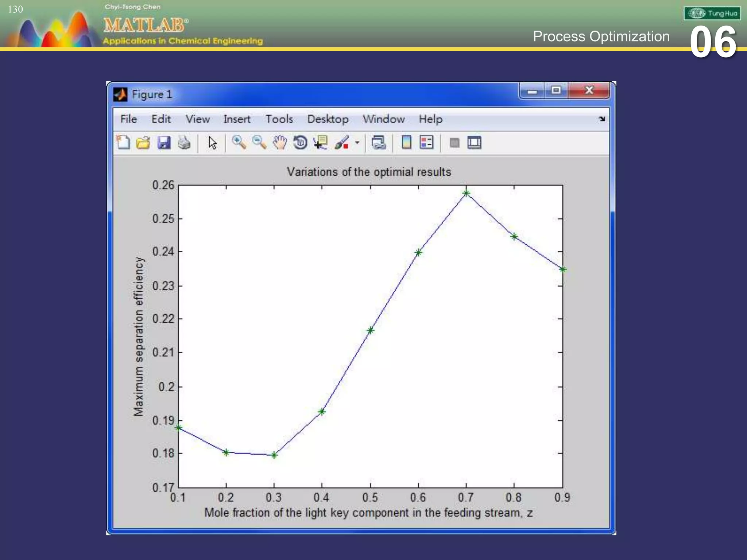
Task: Click the x-axis label about mole fraction
Action: pyautogui.click(x=368, y=513)
